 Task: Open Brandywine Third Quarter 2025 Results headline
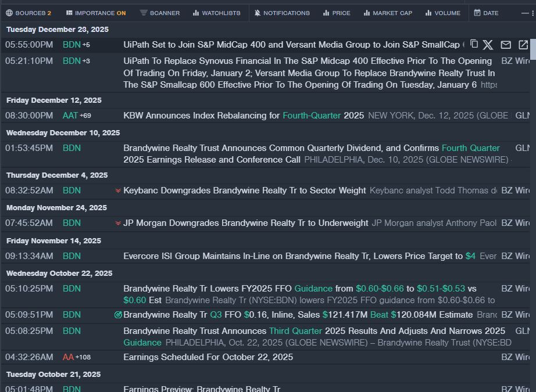click(314, 337)
